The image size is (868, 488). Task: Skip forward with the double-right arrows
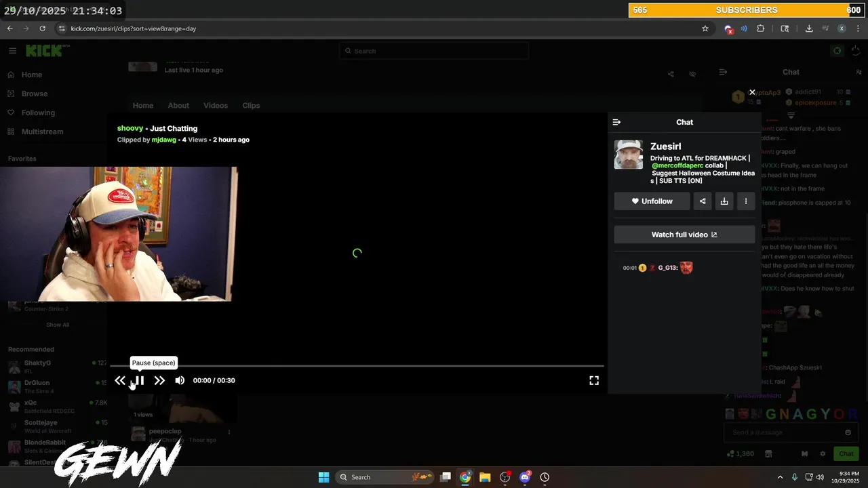click(x=159, y=381)
